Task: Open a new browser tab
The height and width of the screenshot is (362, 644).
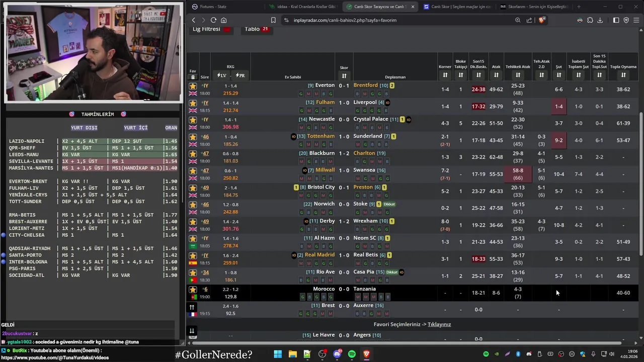Action: 579,7
